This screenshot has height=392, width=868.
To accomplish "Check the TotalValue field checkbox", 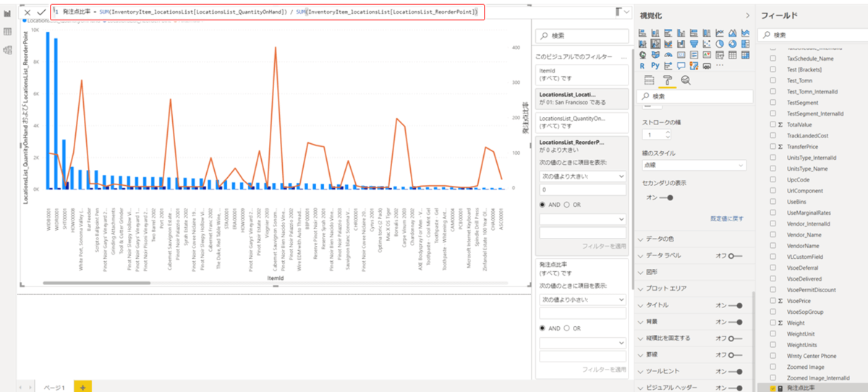I will tap(773, 125).
